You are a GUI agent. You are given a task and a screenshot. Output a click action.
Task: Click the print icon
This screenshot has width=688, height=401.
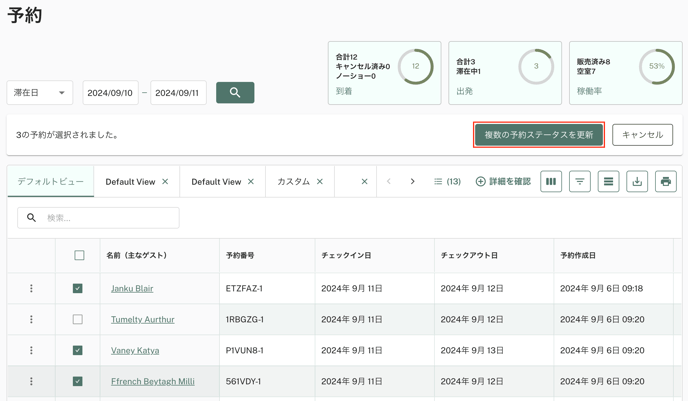(x=666, y=181)
